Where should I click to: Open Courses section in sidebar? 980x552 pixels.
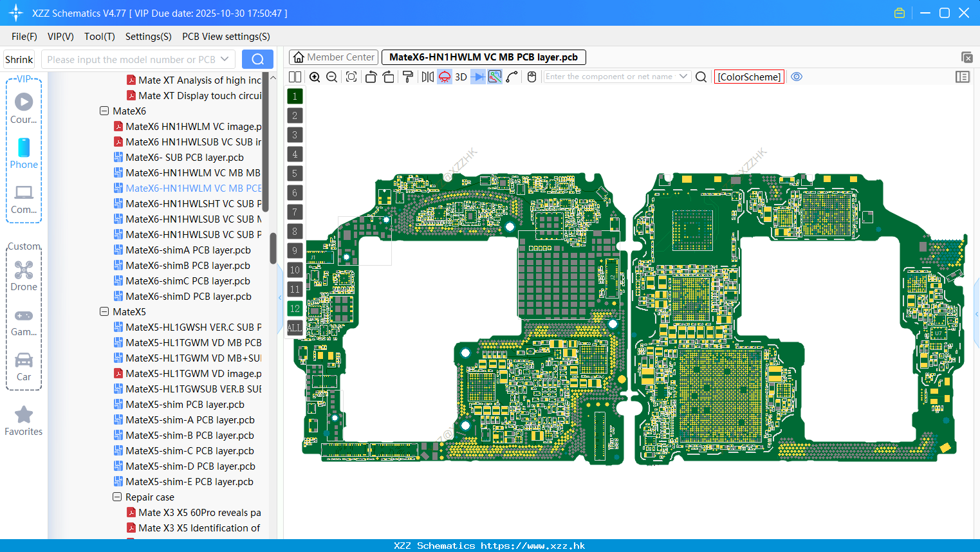[x=24, y=108]
